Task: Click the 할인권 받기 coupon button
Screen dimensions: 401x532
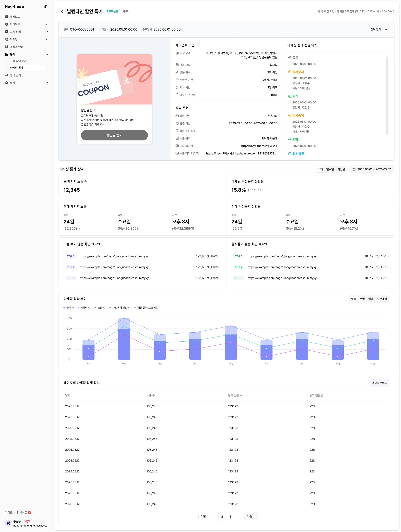Action: point(114,135)
